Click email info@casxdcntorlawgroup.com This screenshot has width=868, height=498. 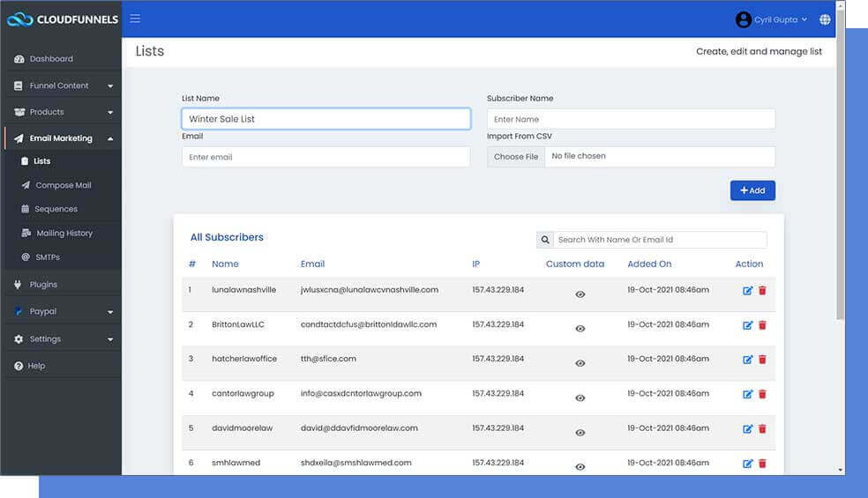(361, 393)
